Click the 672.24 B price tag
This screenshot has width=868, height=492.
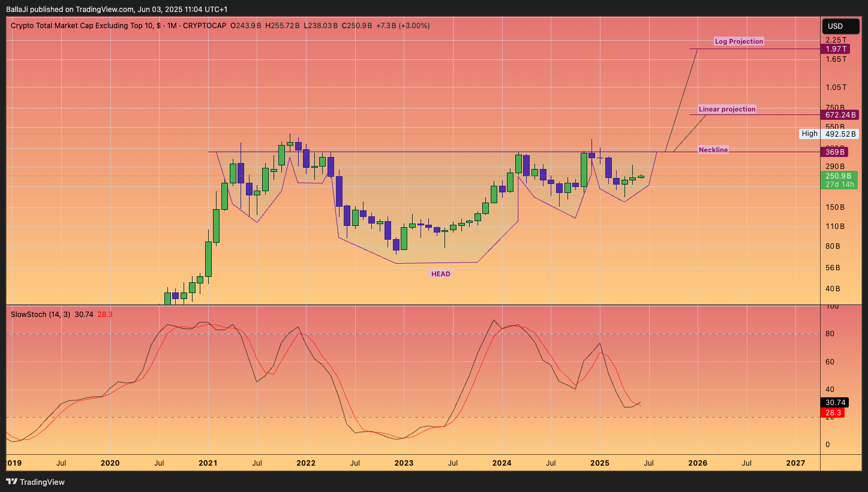(x=839, y=114)
